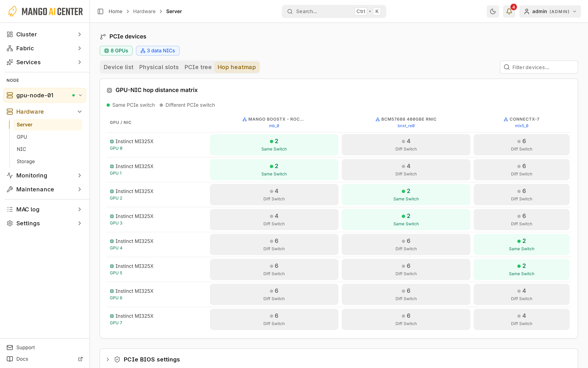Click the Fabric network icon in sidebar

click(10, 48)
